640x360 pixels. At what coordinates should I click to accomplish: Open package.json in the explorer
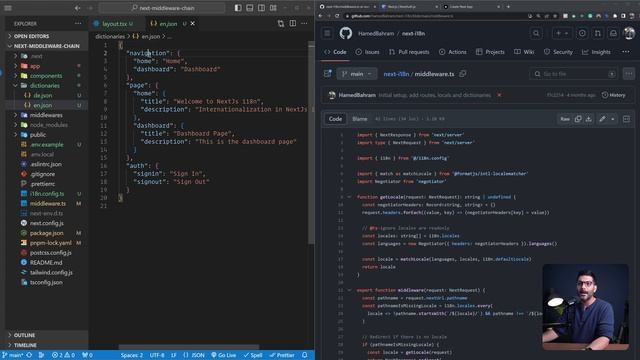pyautogui.click(x=47, y=233)
